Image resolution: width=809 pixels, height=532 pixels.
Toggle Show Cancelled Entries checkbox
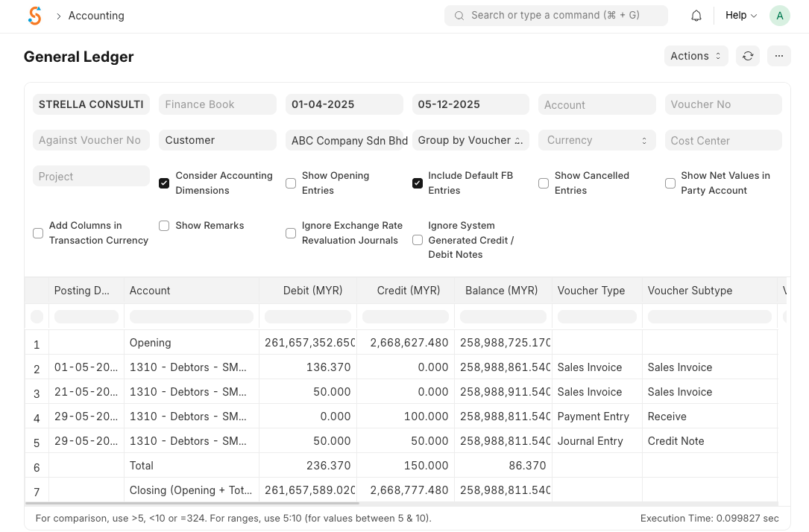pyautogui.click(x=544, y=183)
